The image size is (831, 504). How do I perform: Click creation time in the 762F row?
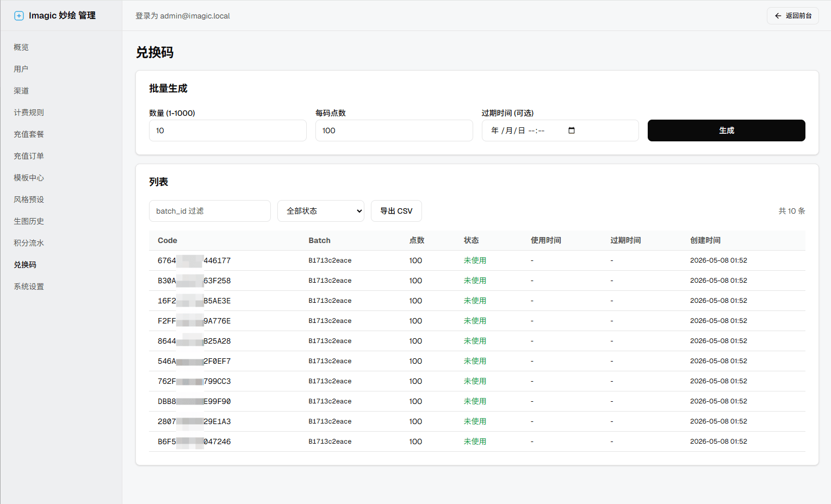click(x=718, y=381)
